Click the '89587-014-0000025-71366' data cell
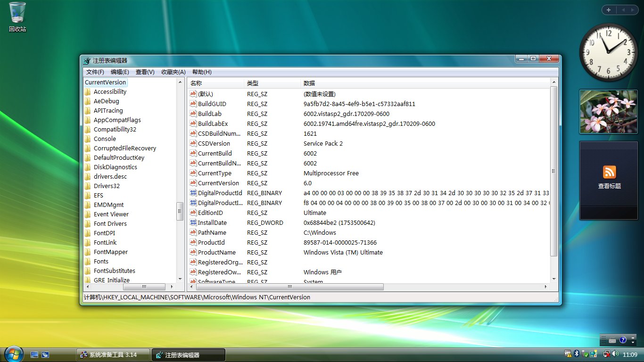This screenshot has height=362, width=644. tap(340, 242)
